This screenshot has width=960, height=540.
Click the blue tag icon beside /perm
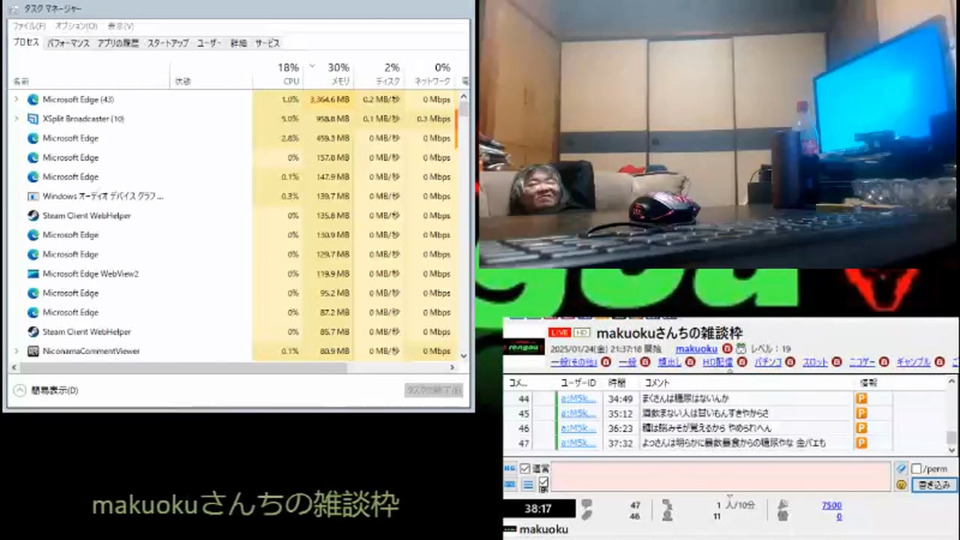901,468
